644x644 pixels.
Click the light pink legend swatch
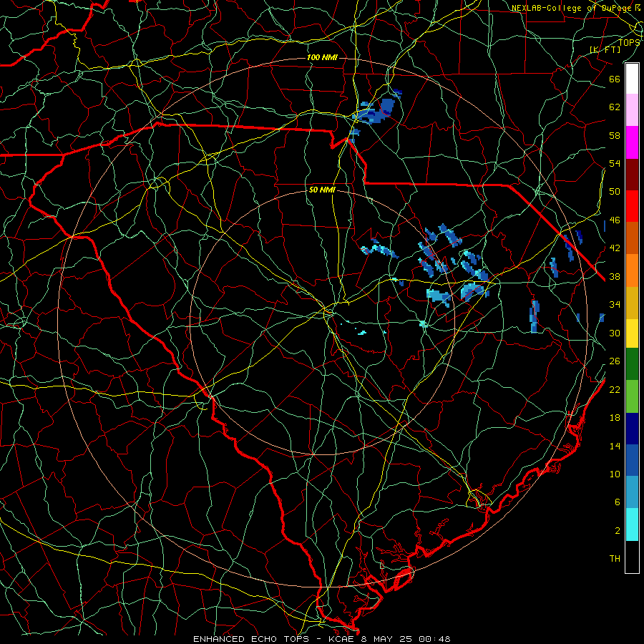pyautogui.click(x=632, y=110)
